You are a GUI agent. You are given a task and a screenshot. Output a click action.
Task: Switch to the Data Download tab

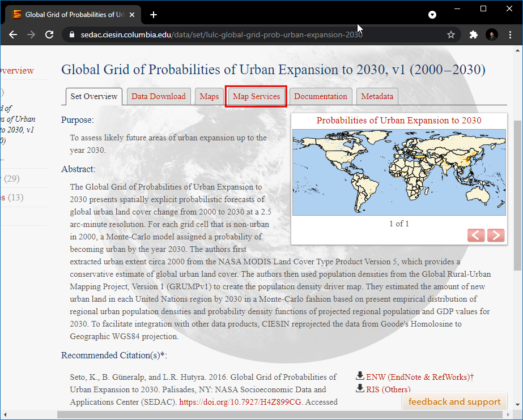click(159, 97)
